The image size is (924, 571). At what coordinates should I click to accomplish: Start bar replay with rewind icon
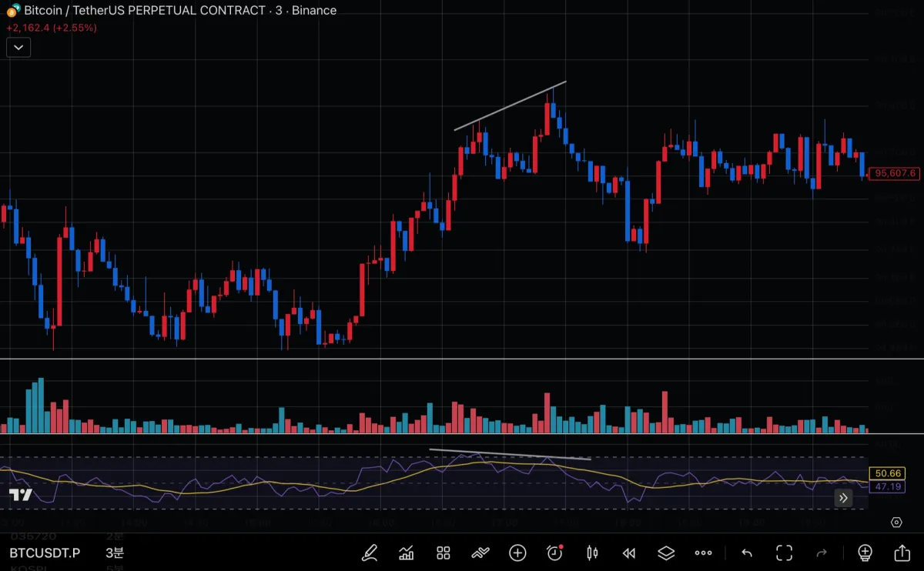pyautogui.click(x=629, y=553)
